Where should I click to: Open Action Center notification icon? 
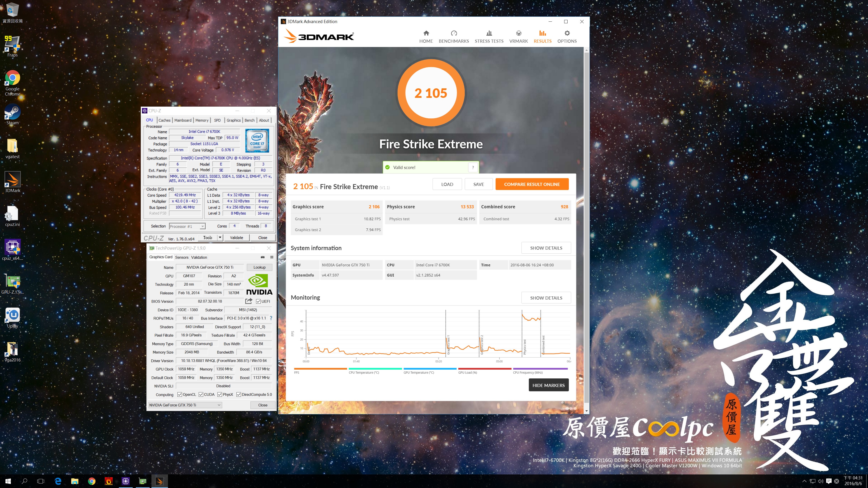tap(829, 481)
